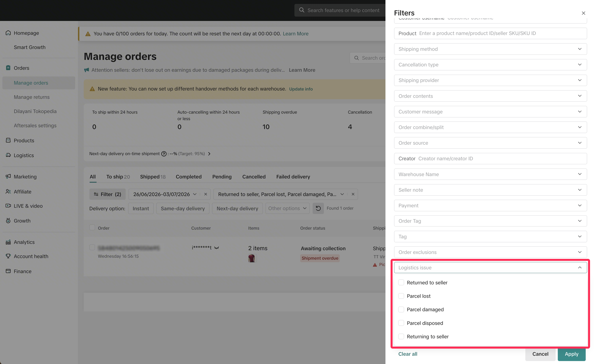This screenshot has height=364, width=594.
Task: Click the Product filter input field
Action: pyautogui.click(x=490, y=33)
